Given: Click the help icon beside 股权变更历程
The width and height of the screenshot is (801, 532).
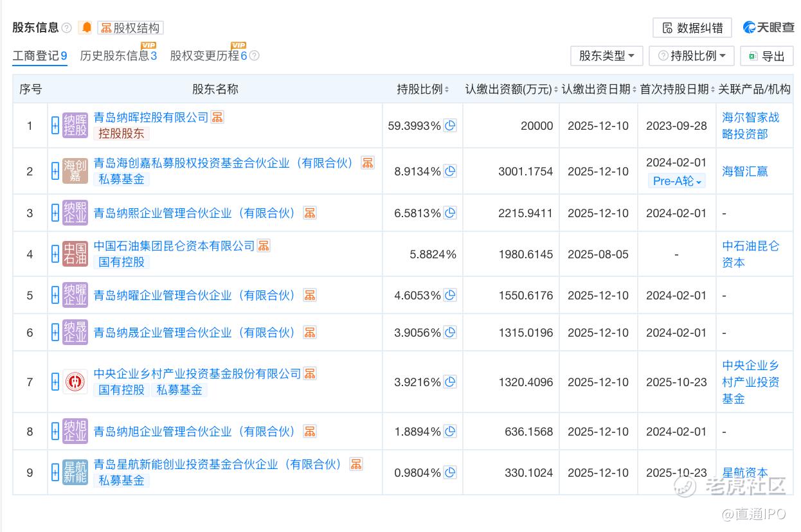Looking at the screenshot, I should point(254,56).
